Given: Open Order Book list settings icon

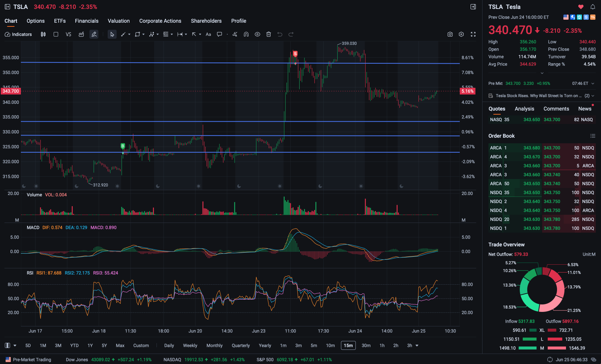Looking at the screenshot, I should 593,136.
